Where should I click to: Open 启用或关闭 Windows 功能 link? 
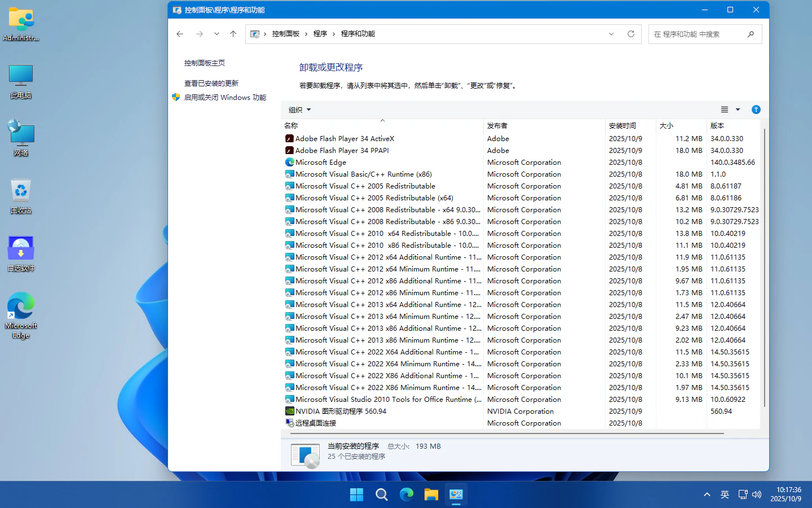[x=225, y=98]
